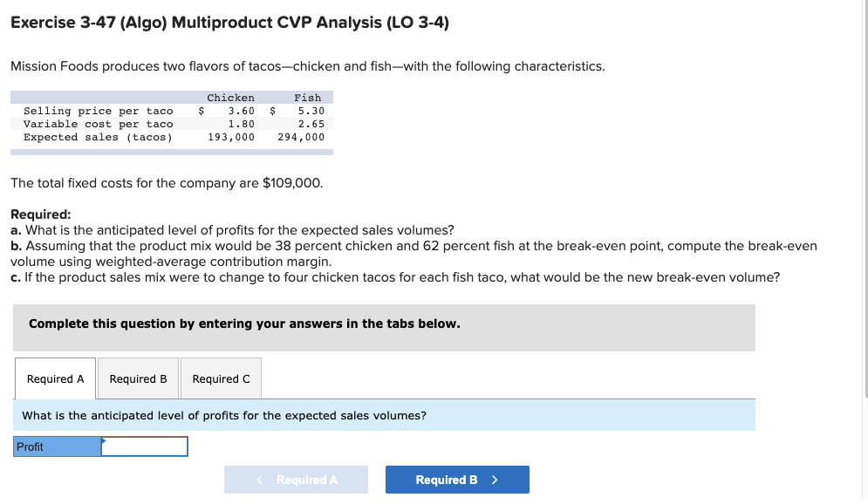Click the total fixed costs sentence

(x=166, y=183)
